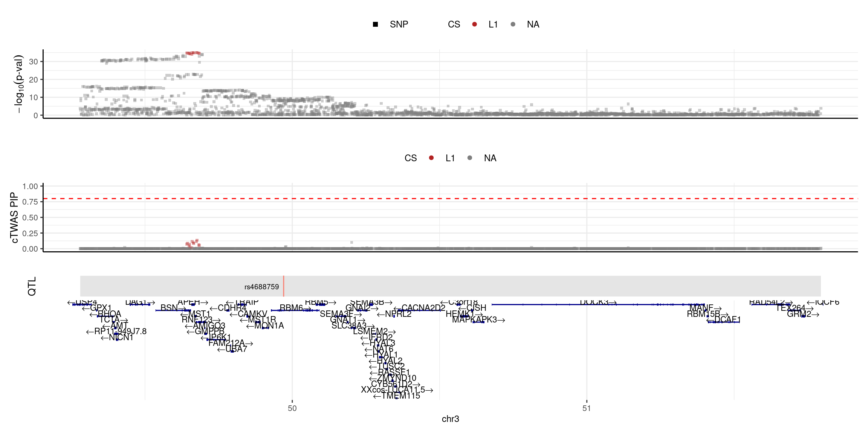Image resolution: width=868 pixels, height=434 pixels.
Task: Click the DCAF1 gene label
Action: click(727, 320)
